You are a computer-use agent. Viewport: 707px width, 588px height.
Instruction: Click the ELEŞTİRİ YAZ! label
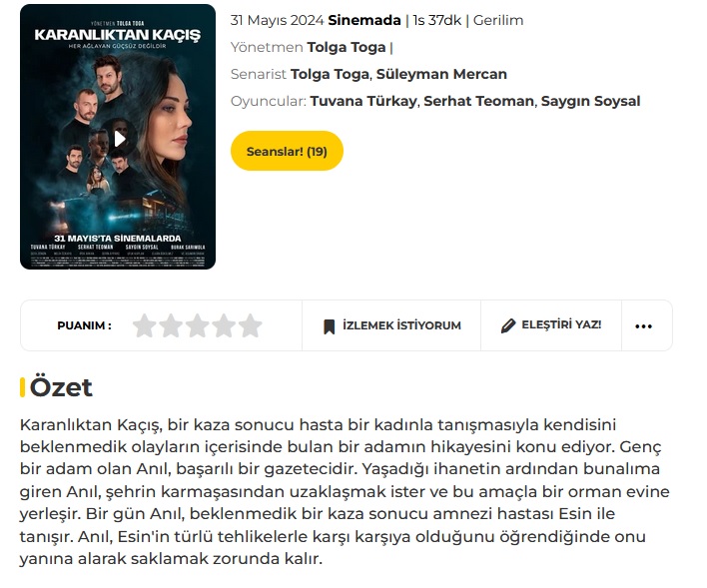coord(561,324)
